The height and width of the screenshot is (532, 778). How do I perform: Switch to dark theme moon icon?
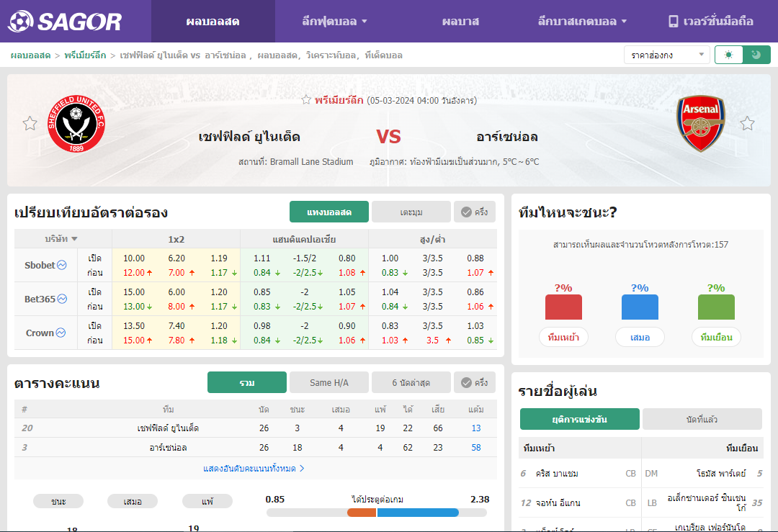click(756, 55)
